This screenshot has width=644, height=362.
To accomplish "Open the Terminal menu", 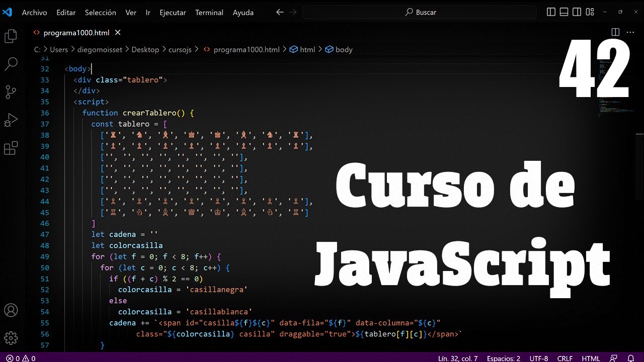I will coord(209,13).
